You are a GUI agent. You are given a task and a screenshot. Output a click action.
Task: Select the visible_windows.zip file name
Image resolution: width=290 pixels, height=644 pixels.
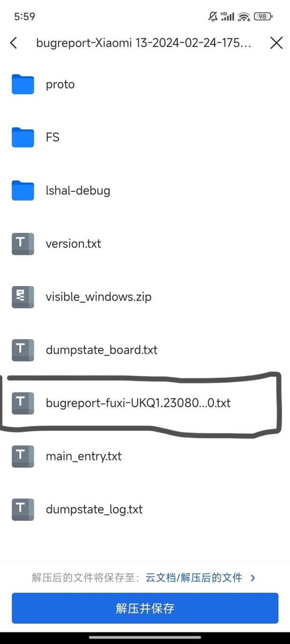[99, 297]
